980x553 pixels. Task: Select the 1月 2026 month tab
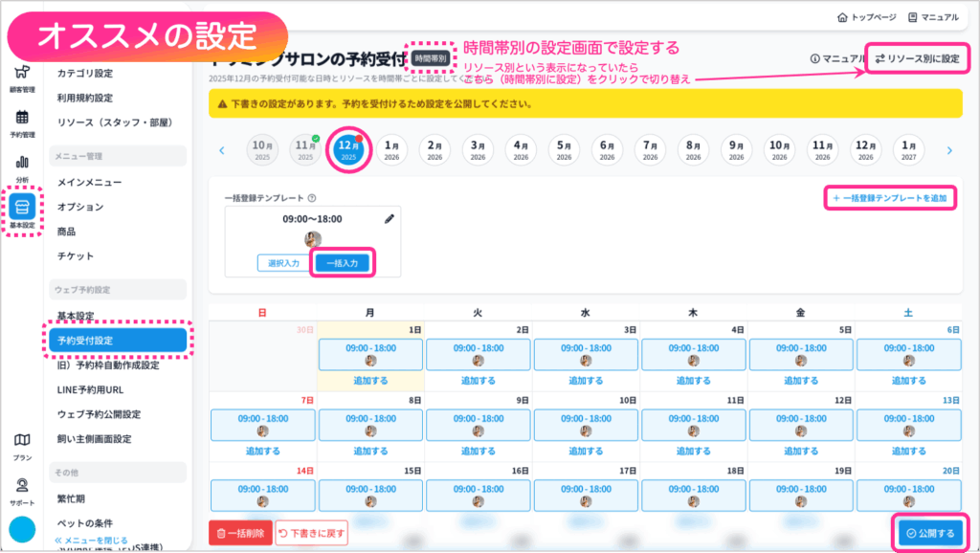[390, 150]
